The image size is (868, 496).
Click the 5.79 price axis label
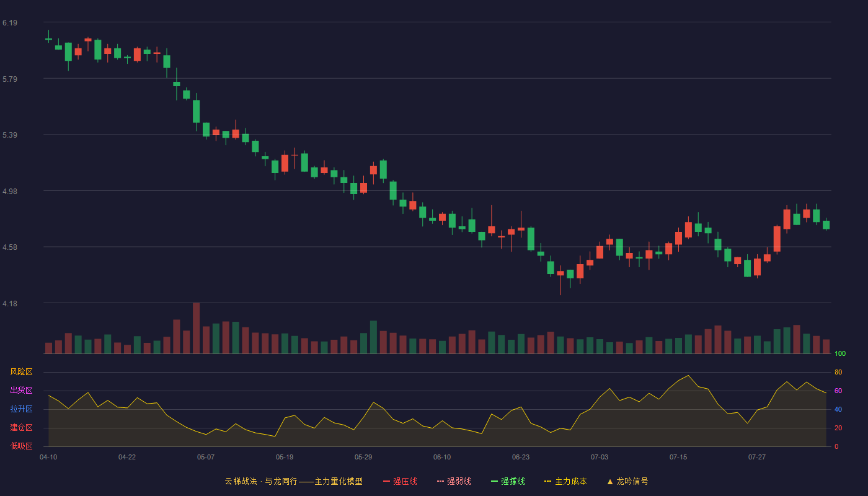10,79
